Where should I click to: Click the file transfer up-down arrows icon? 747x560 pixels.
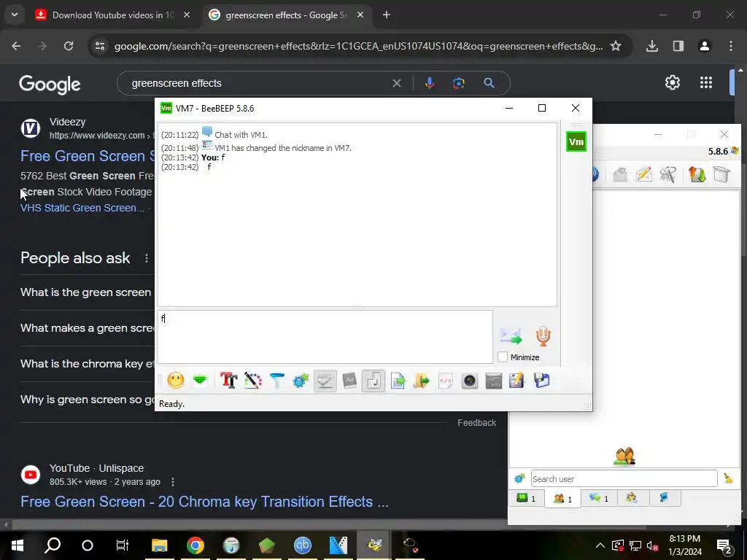point(697,174)
